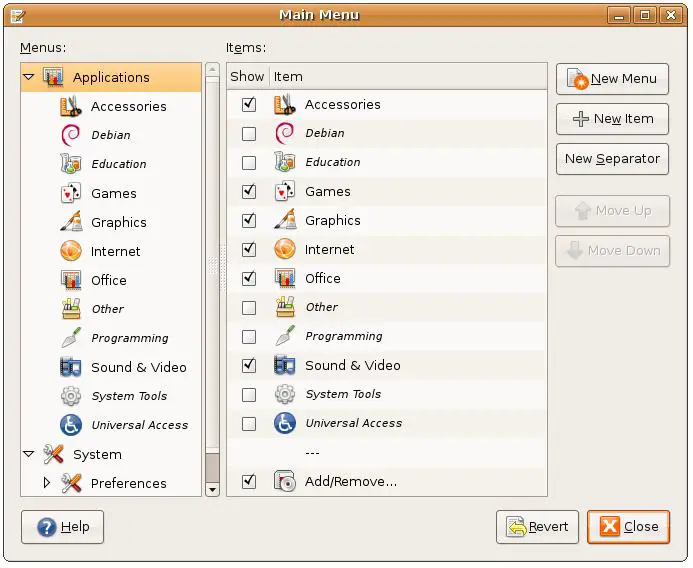The image size is (693, 568).
Task: Click the Debian icon in the Items list
Action: click(x=285, y=133)
